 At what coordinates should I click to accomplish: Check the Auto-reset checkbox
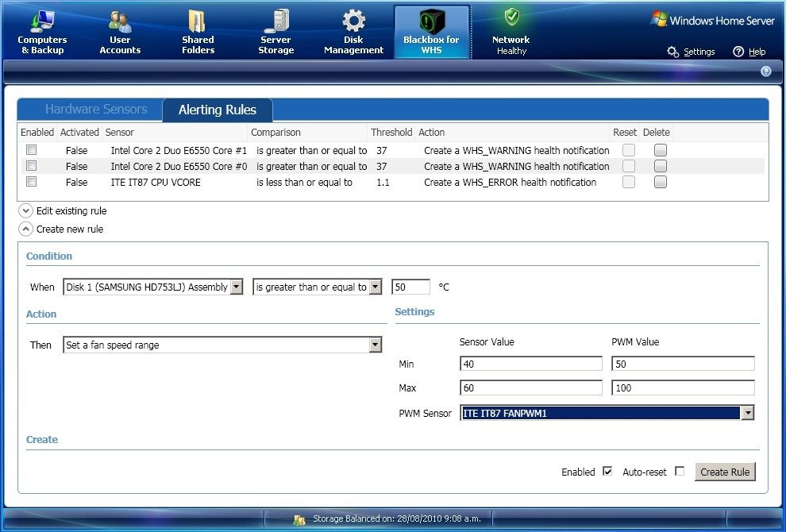(x=680, y=472)
